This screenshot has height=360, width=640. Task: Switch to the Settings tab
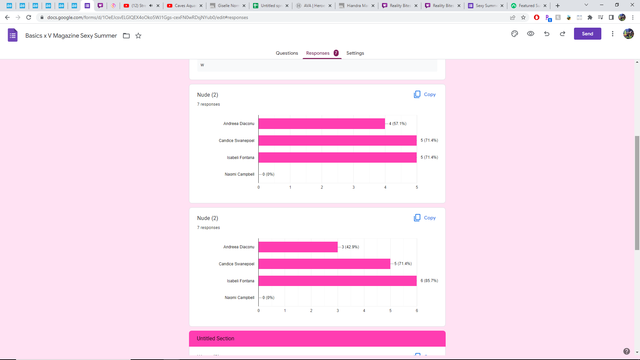(355, 53)
